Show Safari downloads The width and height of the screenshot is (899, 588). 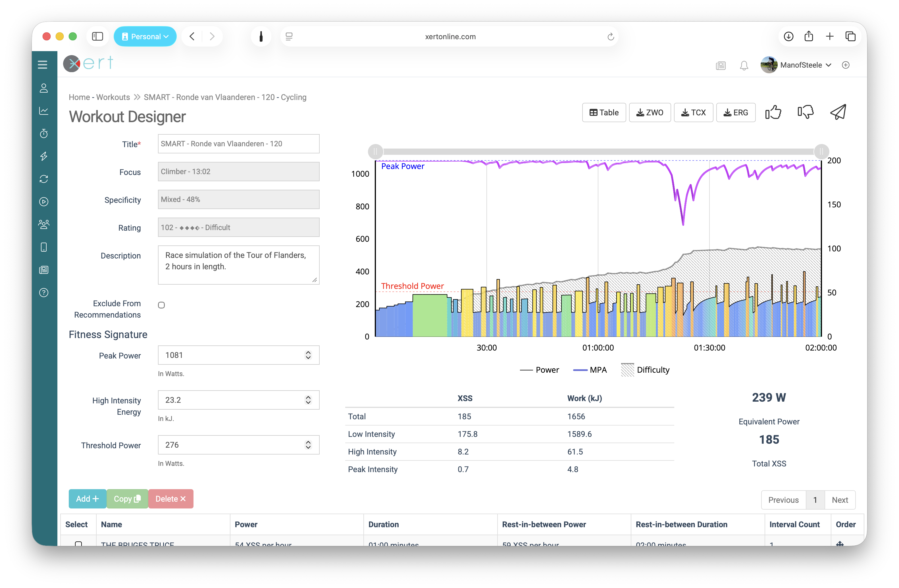click(788, 37)
